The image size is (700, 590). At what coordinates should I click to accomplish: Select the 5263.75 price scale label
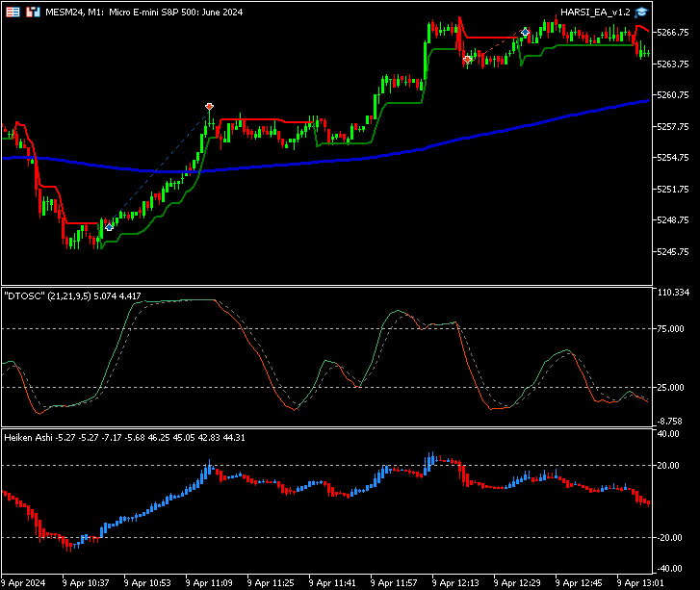pos(673,64)
